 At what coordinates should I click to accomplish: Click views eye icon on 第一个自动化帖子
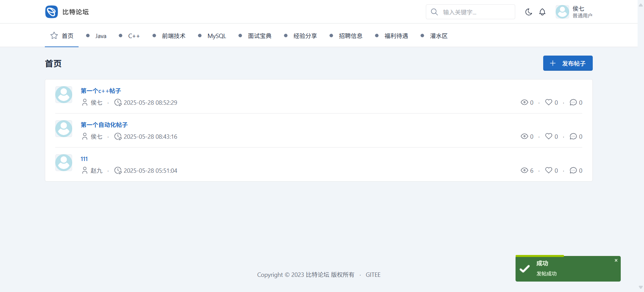524,136
